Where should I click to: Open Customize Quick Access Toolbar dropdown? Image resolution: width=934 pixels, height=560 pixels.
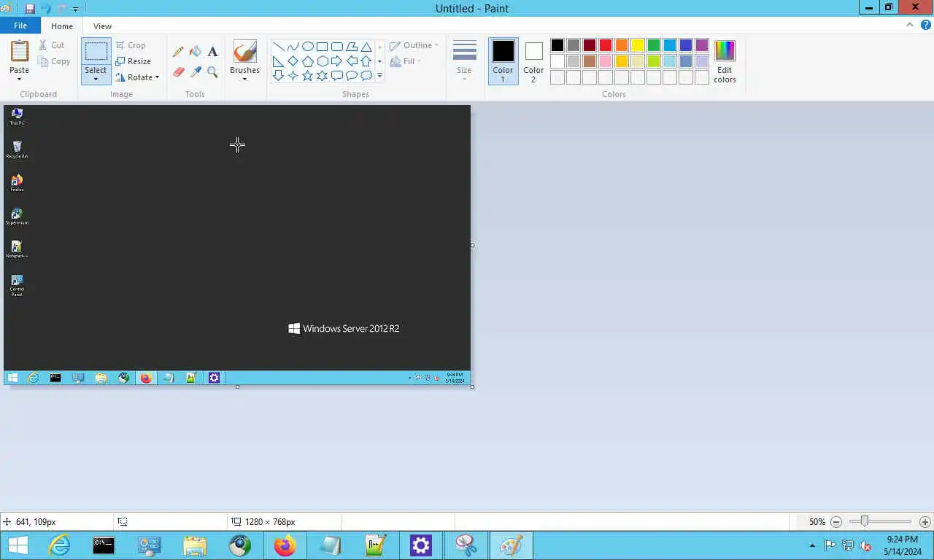pos(75,9)
